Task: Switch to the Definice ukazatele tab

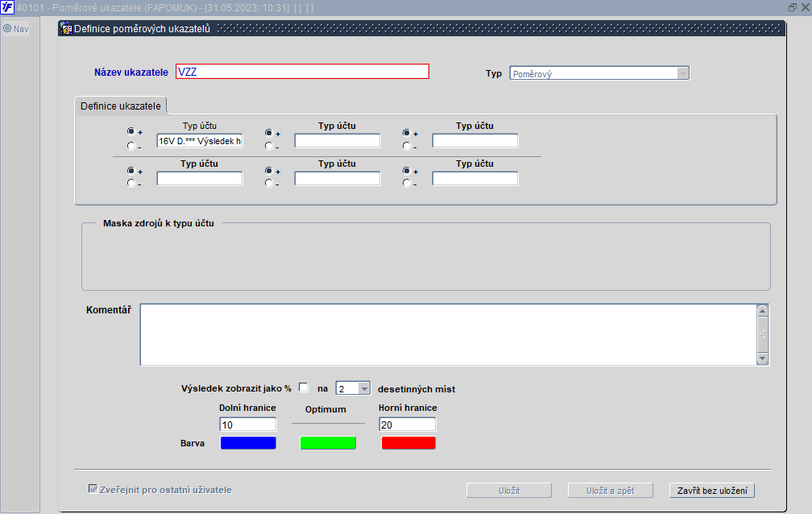Action: 121,106
